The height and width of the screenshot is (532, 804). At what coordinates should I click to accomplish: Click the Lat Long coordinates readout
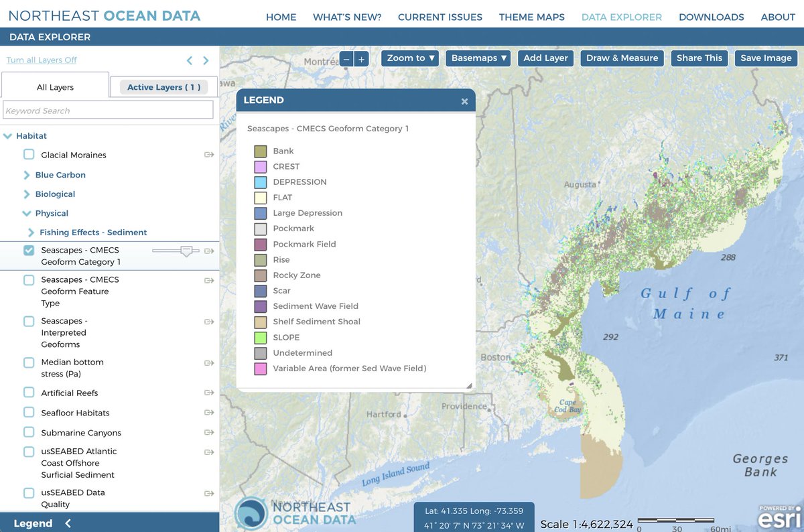coord(474,517)
